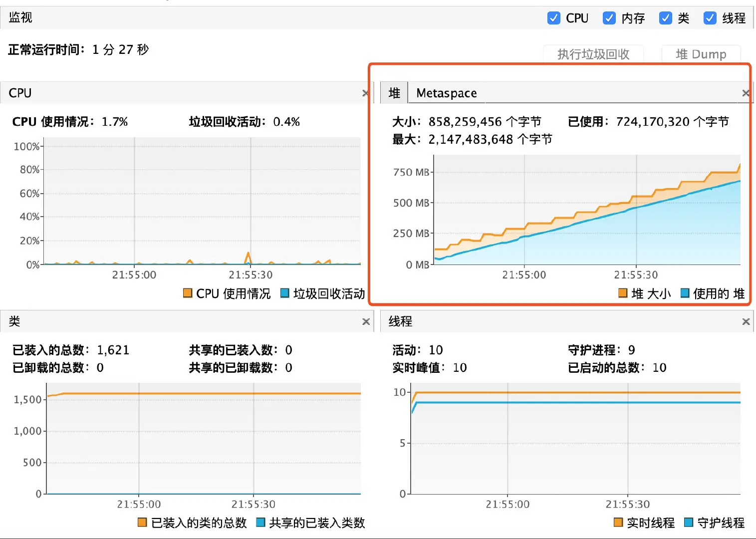This screenshot has width=756, height=539.
Task: Click the uptime text 1 分 27 秒
Action: pyautogui.click(x=121, y=49)
